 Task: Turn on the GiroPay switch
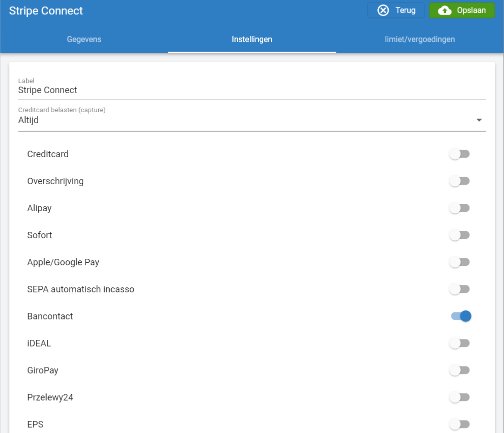(x=459, y=370)
